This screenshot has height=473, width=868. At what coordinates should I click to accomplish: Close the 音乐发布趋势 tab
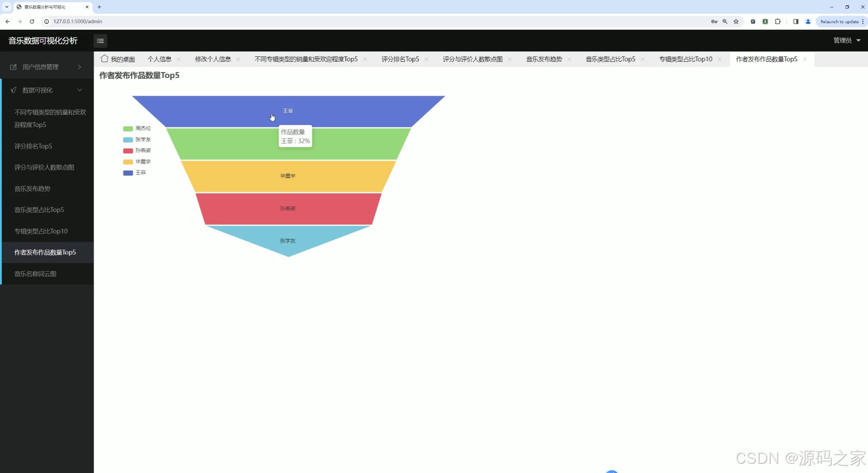pyautogui.click(x=569, y=59)
